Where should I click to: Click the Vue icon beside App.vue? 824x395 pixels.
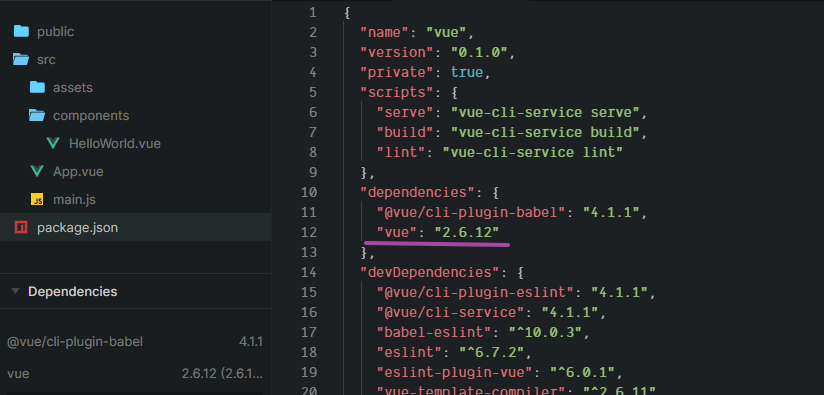coord(37,171)
